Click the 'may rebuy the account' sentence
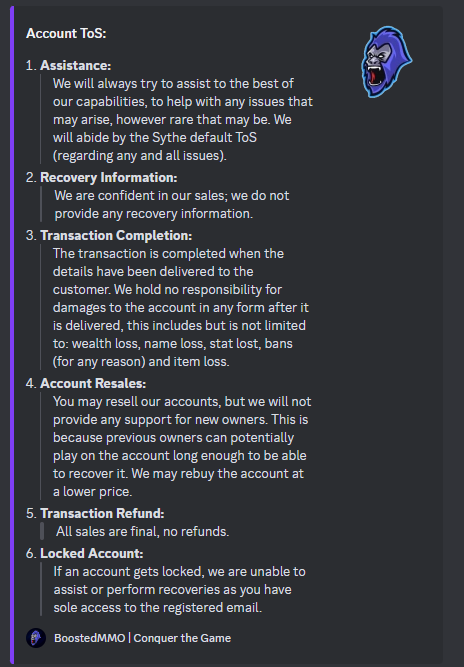The height and width of the screenshot is (667, 464). (178, 482)
